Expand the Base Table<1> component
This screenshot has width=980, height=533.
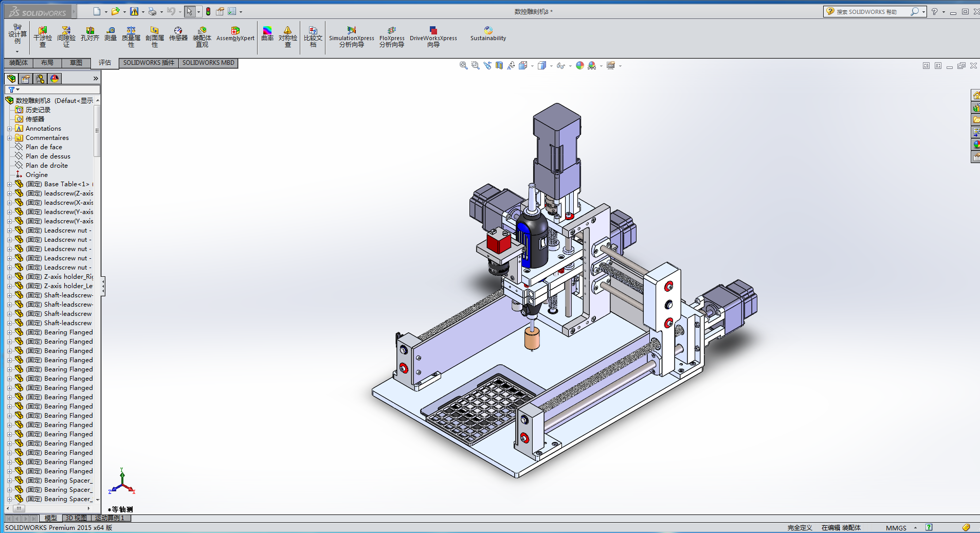click(x=9, y=184)
